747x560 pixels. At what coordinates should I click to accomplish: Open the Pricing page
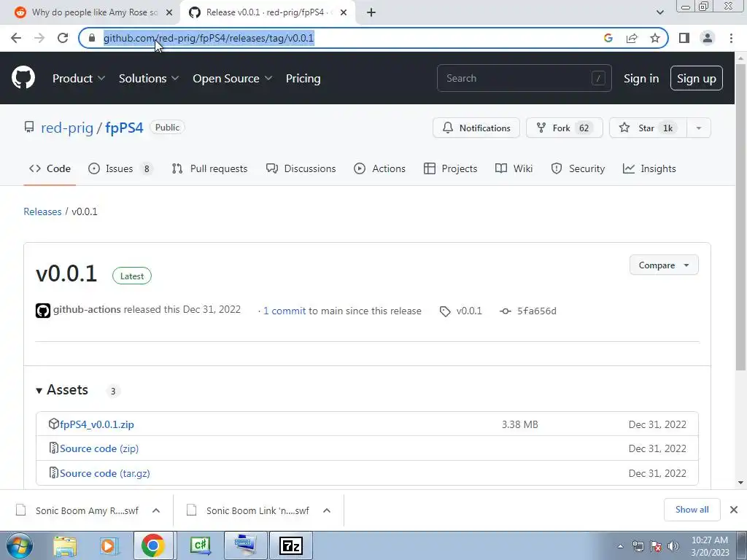(x=303, y=79)
